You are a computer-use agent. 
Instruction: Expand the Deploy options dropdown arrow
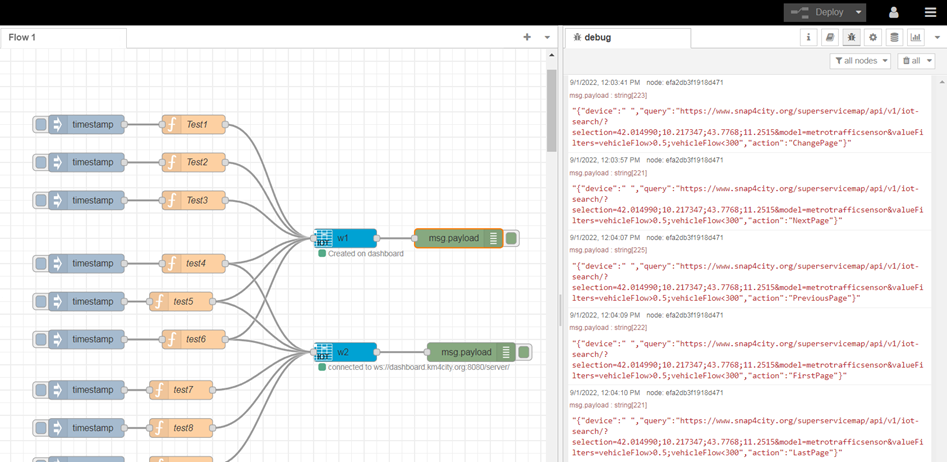click(858, 12)
